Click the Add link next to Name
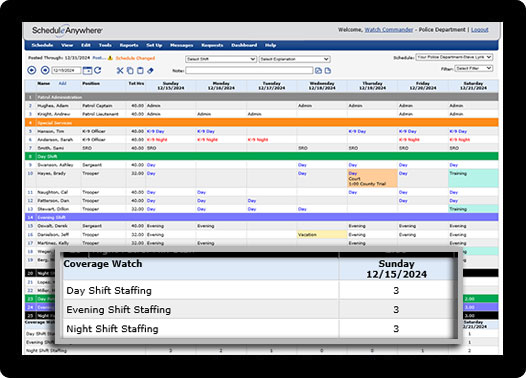This screenshot has width=526, height=378. tap(62, 84)
